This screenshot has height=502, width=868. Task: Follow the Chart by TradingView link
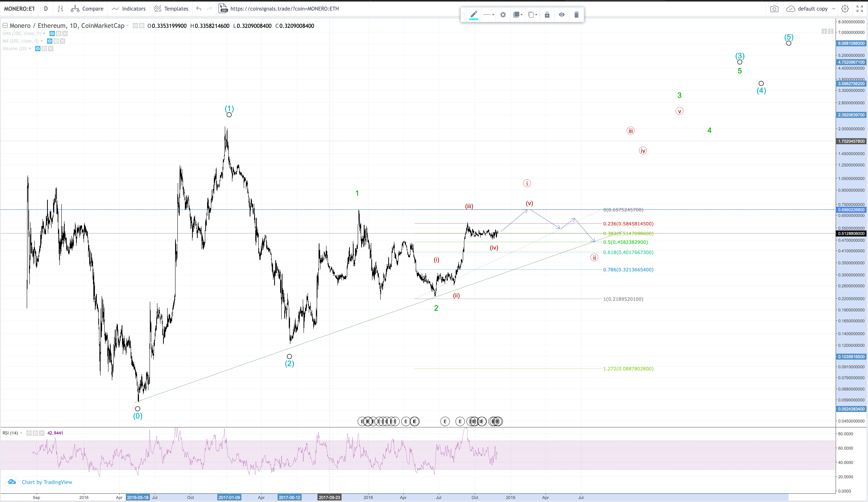[47, 482]
